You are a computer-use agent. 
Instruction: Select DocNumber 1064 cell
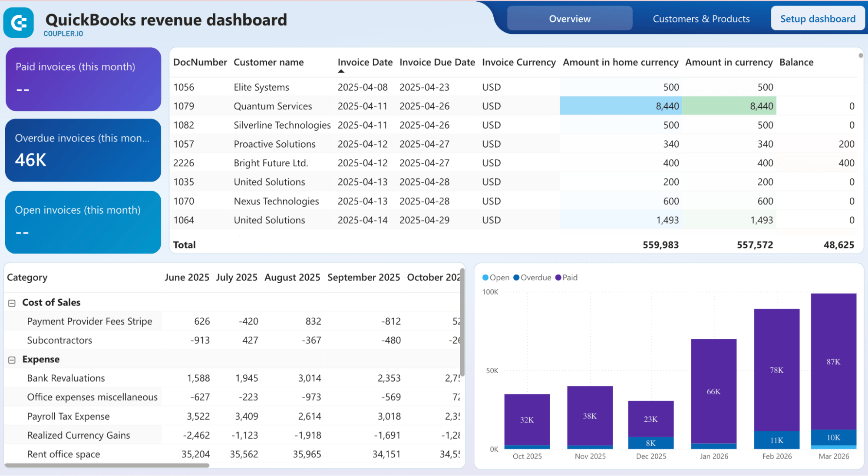tap(184, 220)
